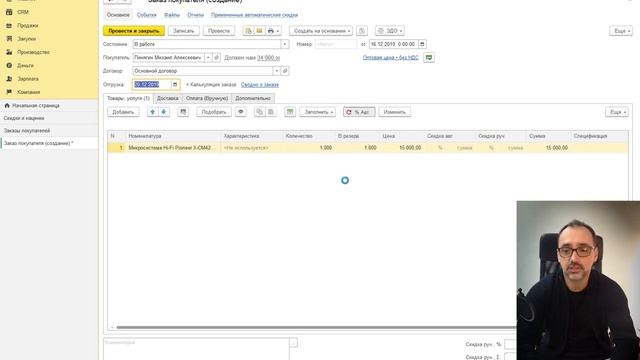640x360 pixels.
Task: Switch to the Доставка tab
Action: (168, 98)
